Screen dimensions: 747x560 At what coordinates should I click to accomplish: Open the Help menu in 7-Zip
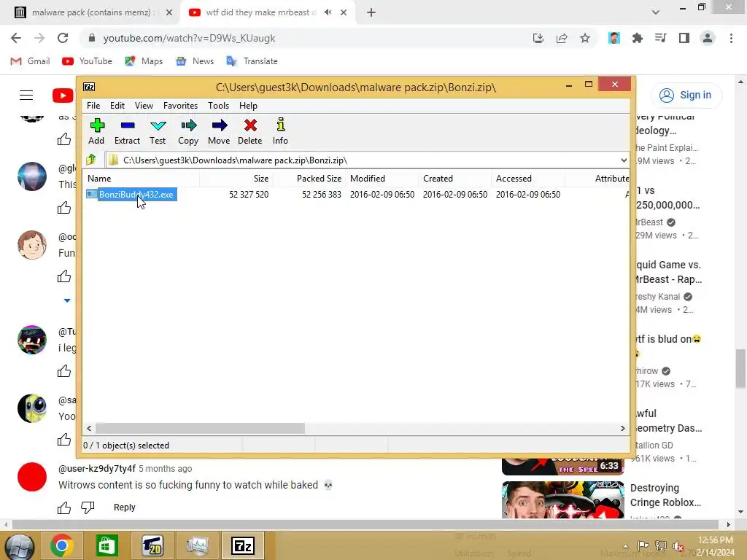click(248, 106)
